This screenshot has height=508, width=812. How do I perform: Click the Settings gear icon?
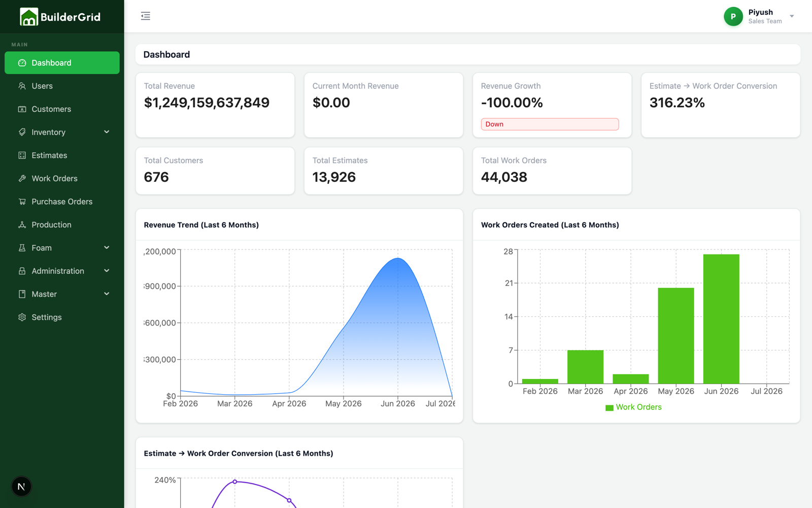click(22, 317)
